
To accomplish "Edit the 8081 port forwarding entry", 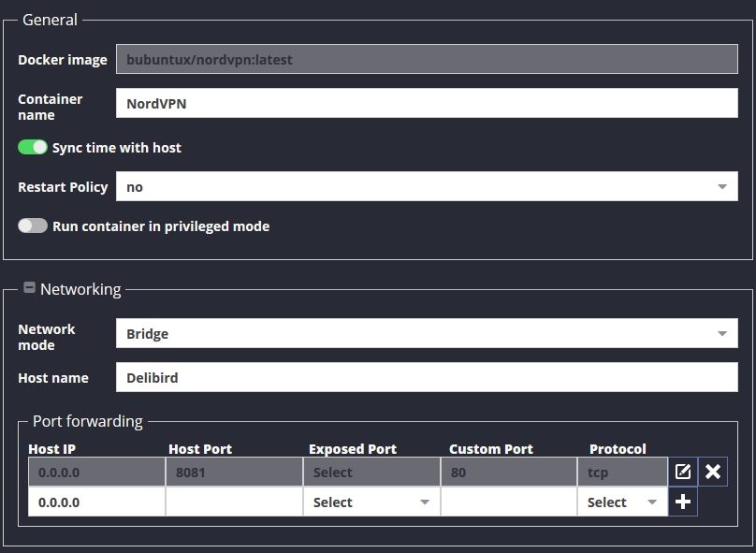I will tap(683, 472).
